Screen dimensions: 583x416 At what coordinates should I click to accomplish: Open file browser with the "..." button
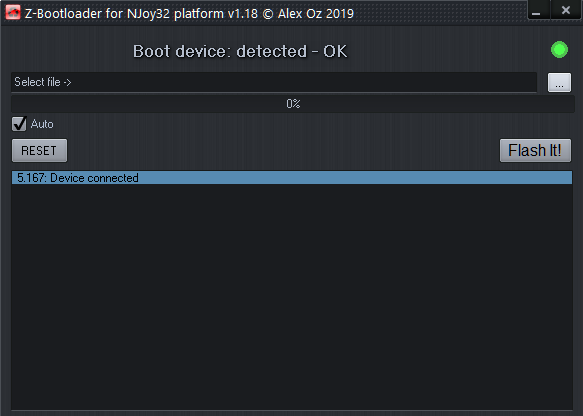click(x=559, y=83)
